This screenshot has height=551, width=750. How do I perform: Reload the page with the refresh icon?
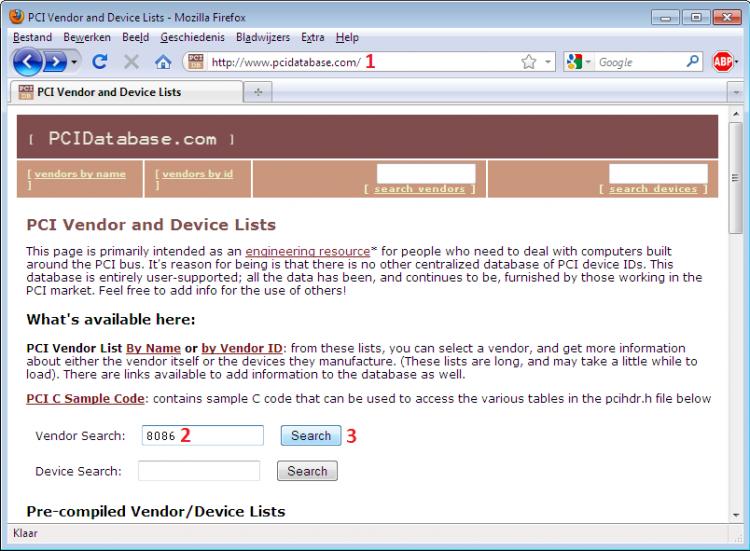click(x=99, y=62)
